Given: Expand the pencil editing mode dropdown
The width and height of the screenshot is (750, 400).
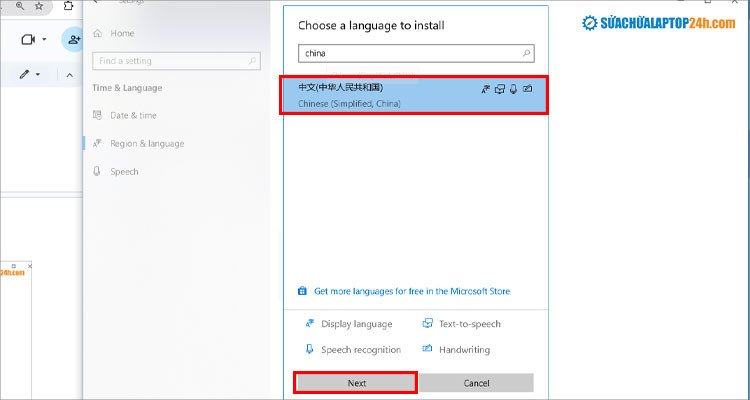Looking at the screenshot, I should tap(38, 75).
